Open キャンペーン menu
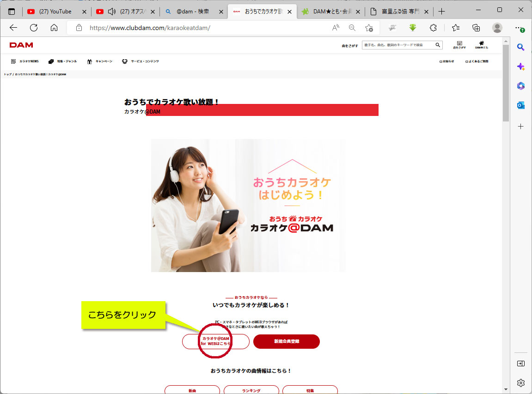The width and height of the screenshot is (532, 394). [x=100, y=61]
